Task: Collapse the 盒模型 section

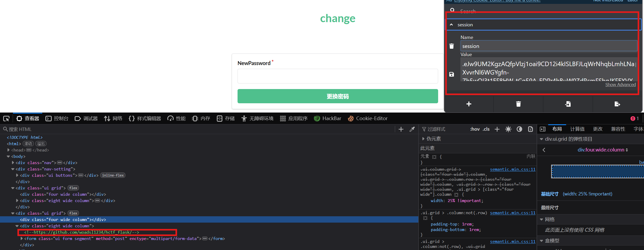Action: point(542,241)
